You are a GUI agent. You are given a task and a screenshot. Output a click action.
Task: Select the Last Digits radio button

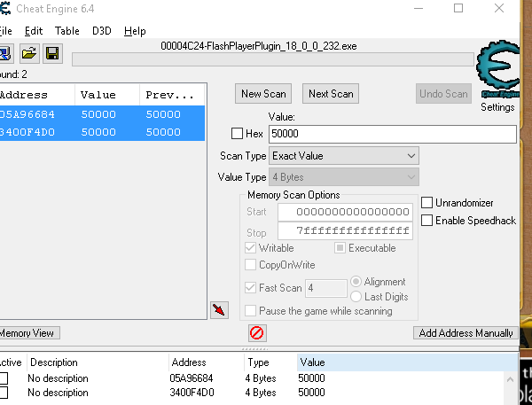356,297
